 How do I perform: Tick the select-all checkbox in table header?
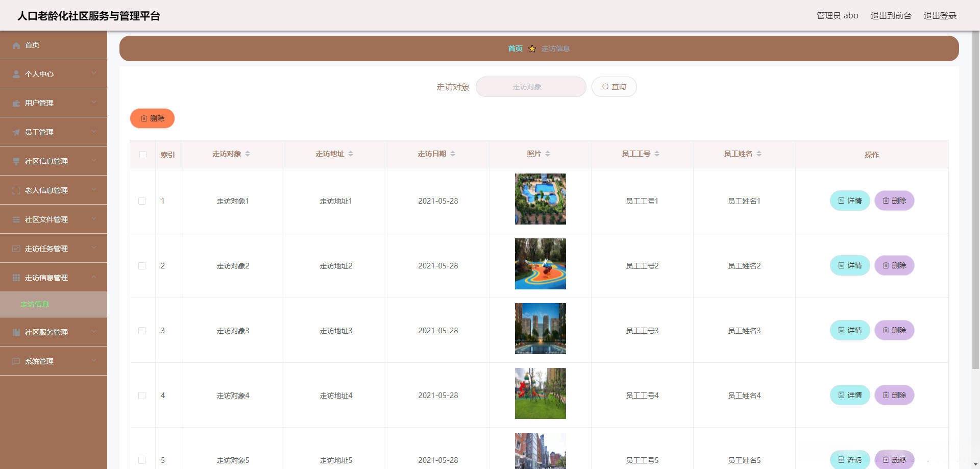click(x=143, y=155)
